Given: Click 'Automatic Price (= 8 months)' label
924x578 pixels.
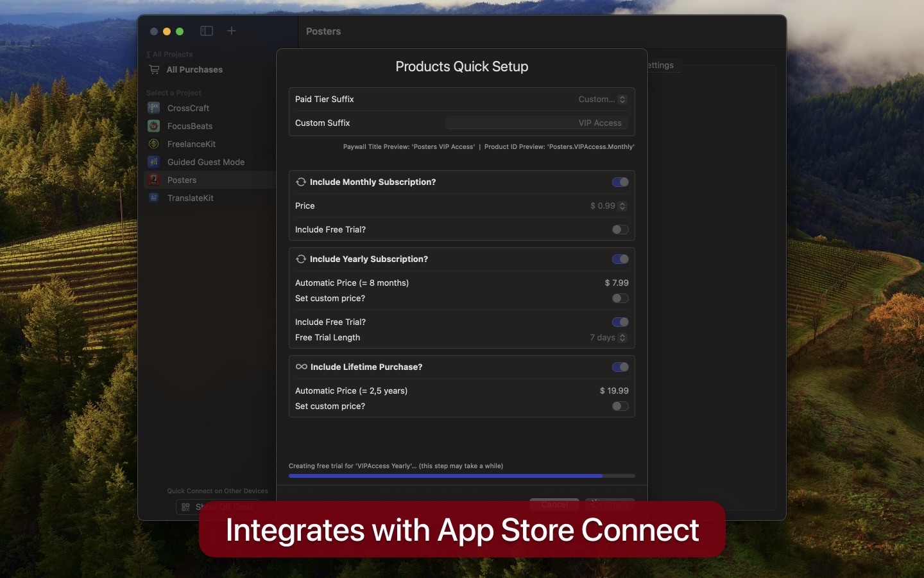Looking at the screenshot, I should pos(352,283).
